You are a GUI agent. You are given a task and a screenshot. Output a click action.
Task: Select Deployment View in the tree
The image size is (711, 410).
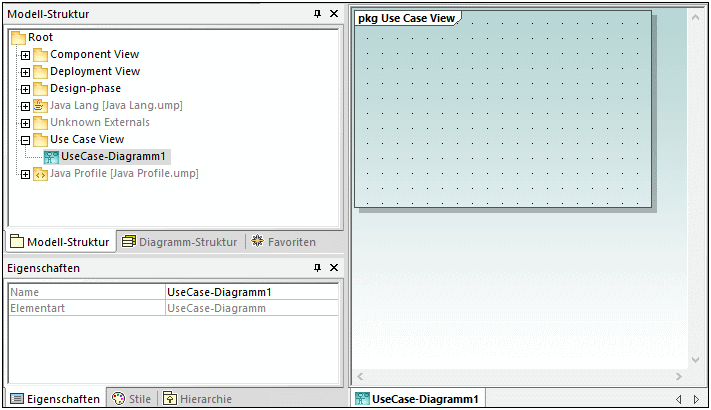[95, 71]
